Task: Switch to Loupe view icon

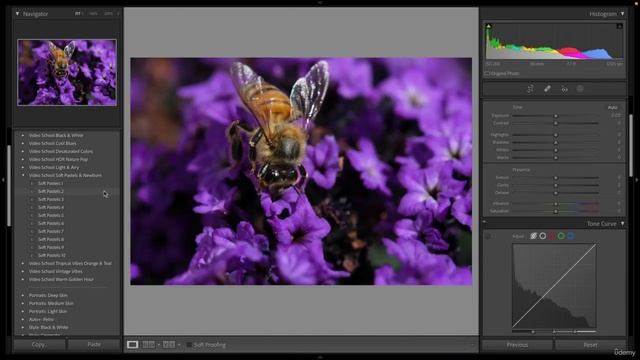Action: coord(132,344)
